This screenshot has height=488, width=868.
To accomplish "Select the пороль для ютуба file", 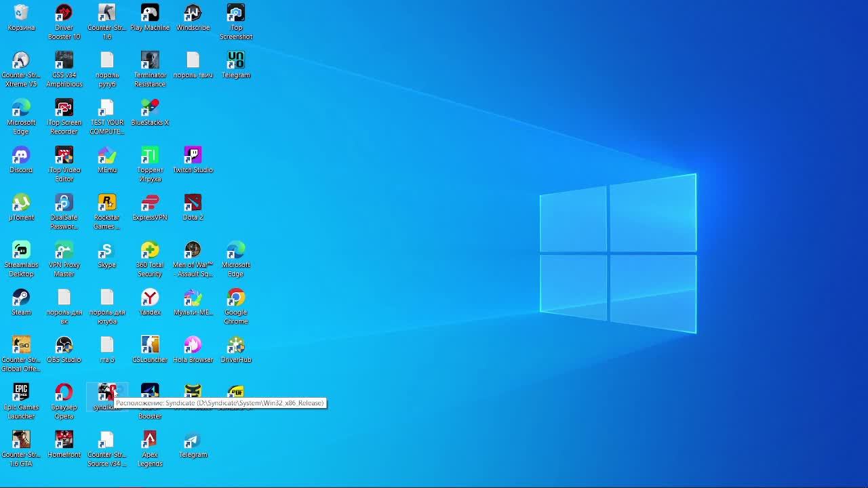I will [106, 306].
